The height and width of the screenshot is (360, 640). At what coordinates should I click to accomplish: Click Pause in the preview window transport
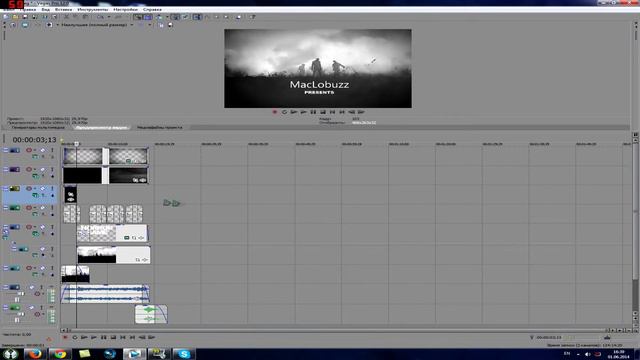313,112
